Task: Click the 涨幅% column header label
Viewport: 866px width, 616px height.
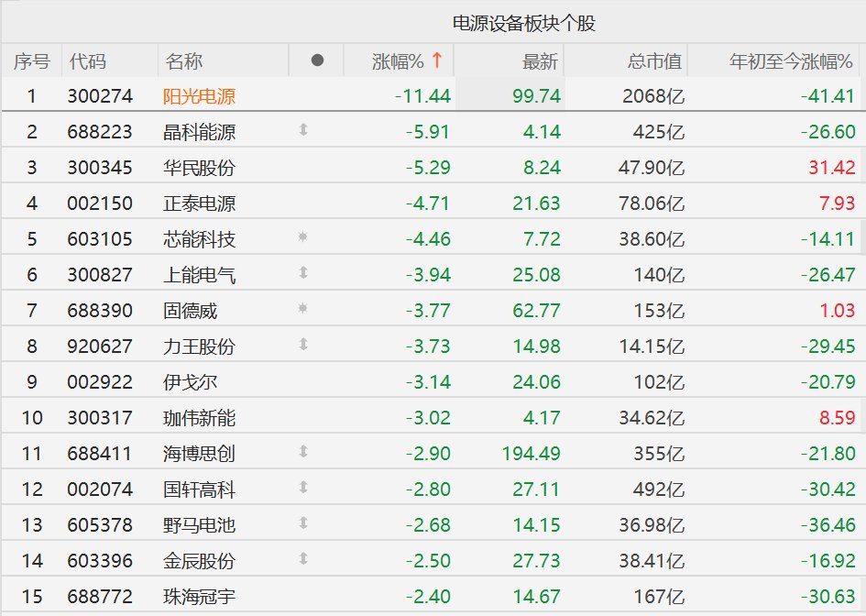Action: pyautogui.click(x=398, y=60)
